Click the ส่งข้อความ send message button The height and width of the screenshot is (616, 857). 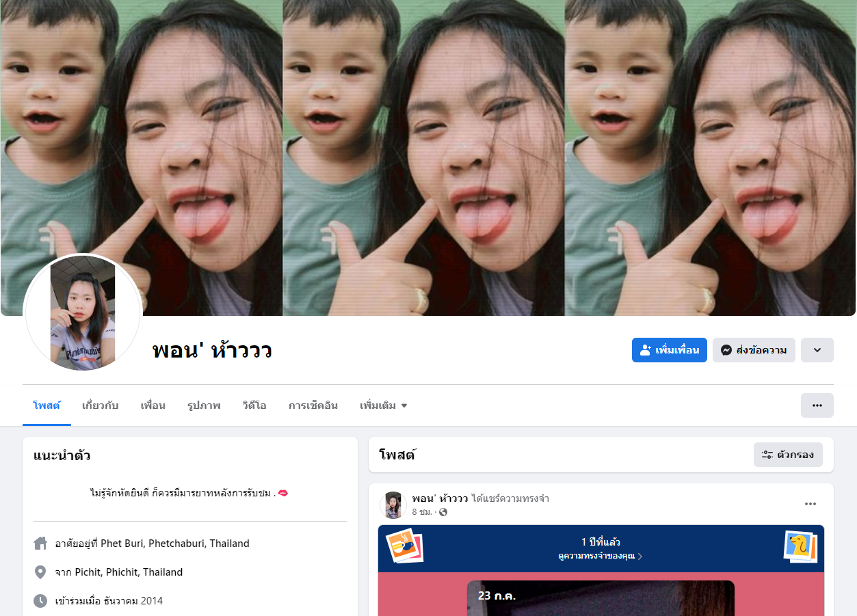coord(754,350)
